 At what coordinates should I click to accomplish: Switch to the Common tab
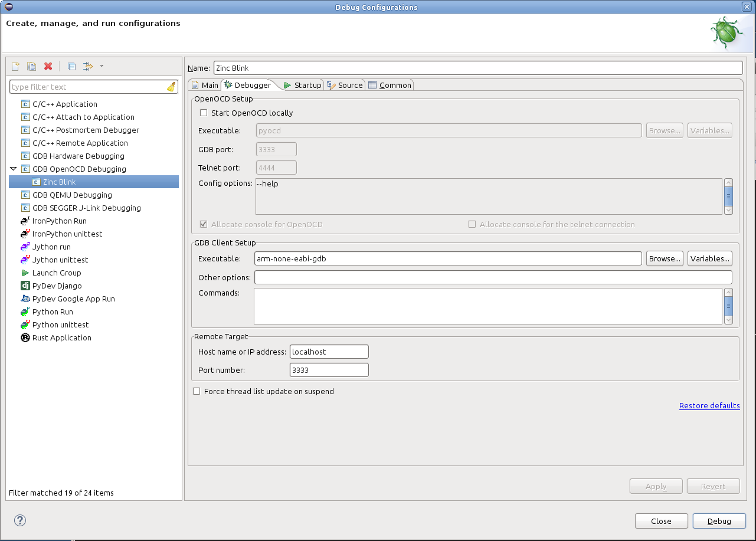pos(390,85)
